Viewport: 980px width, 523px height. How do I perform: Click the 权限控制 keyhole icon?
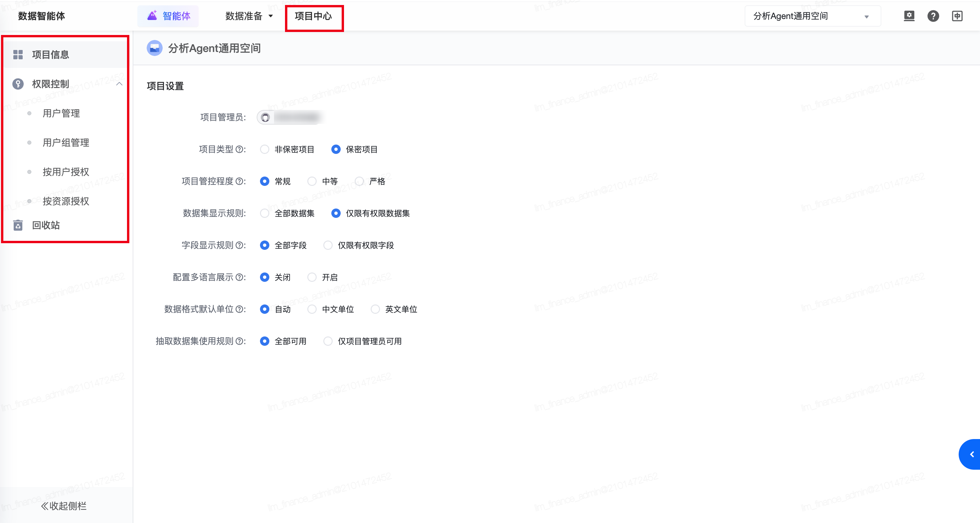18,84
